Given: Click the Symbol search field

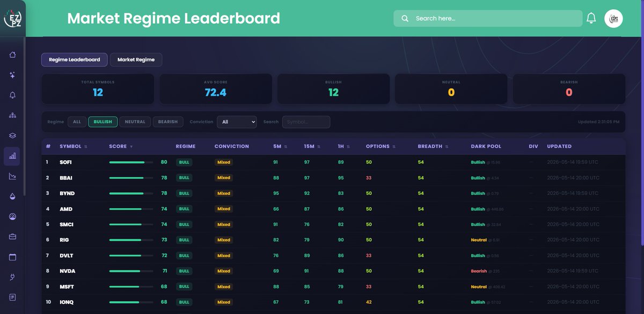Looking at the screenshot, I should point(306,122).
